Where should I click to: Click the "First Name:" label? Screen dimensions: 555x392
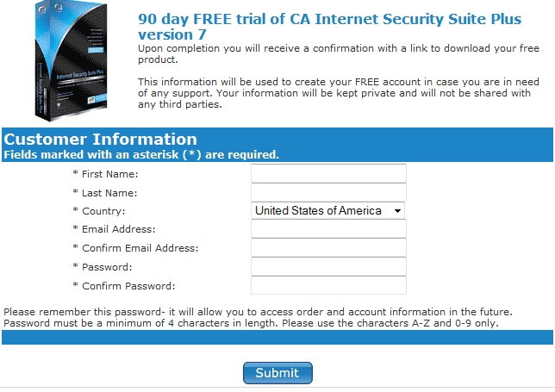(x=111, y=174)
